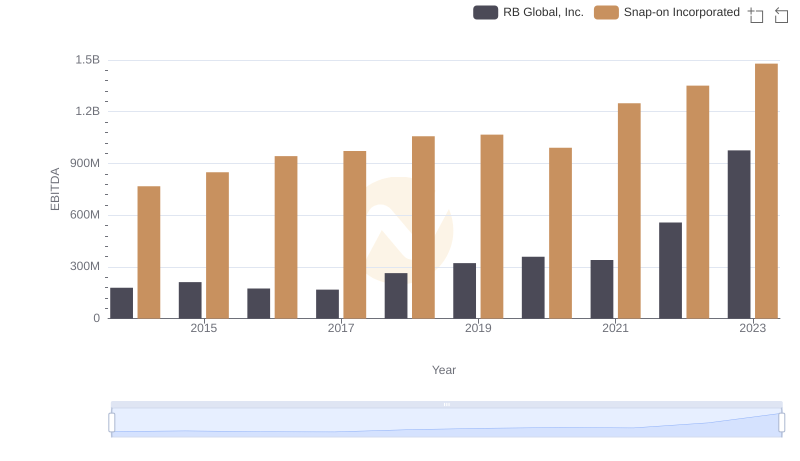This screenshot has height=461, width=800.
Task: Click the 2019 x-axis label
Action: tap(478, 328)
